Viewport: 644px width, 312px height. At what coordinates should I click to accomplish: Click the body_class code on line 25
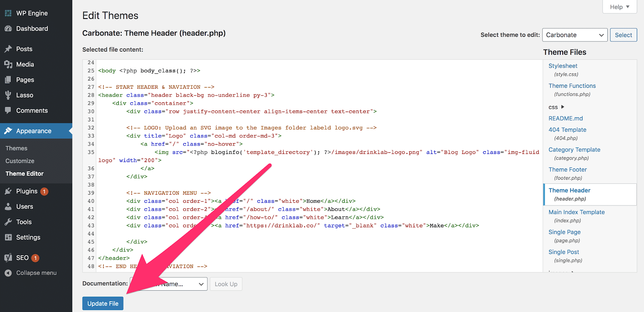[163, 71]
